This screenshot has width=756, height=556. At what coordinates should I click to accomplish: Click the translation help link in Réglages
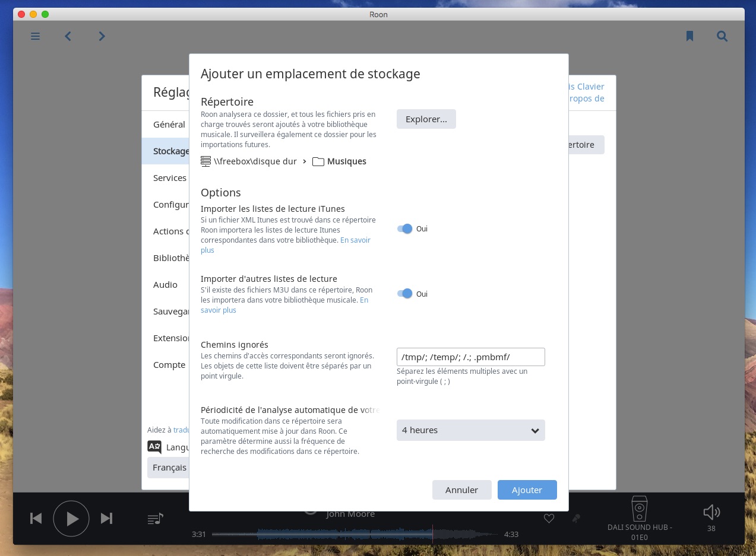181,430
